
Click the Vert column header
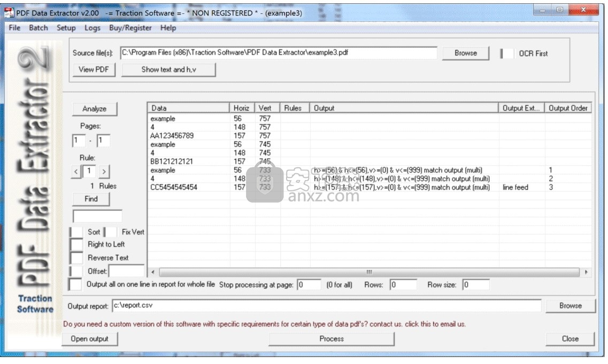[267, 108]
